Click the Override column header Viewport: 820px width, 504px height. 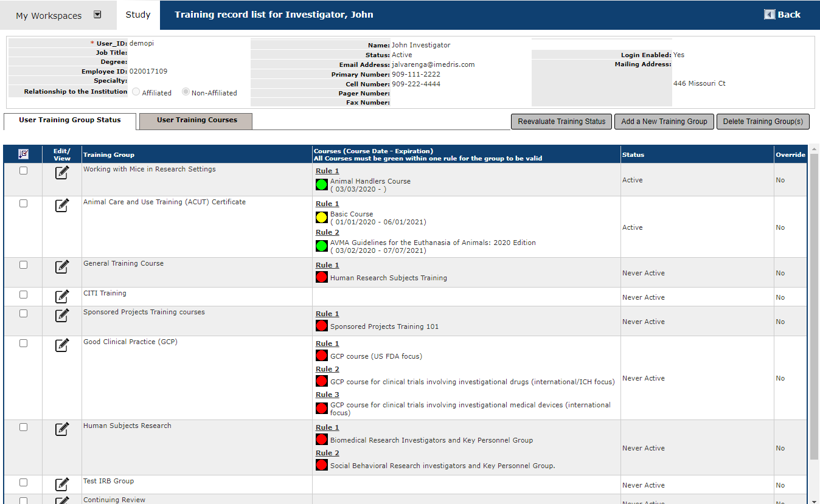click(x=790, y=155)
